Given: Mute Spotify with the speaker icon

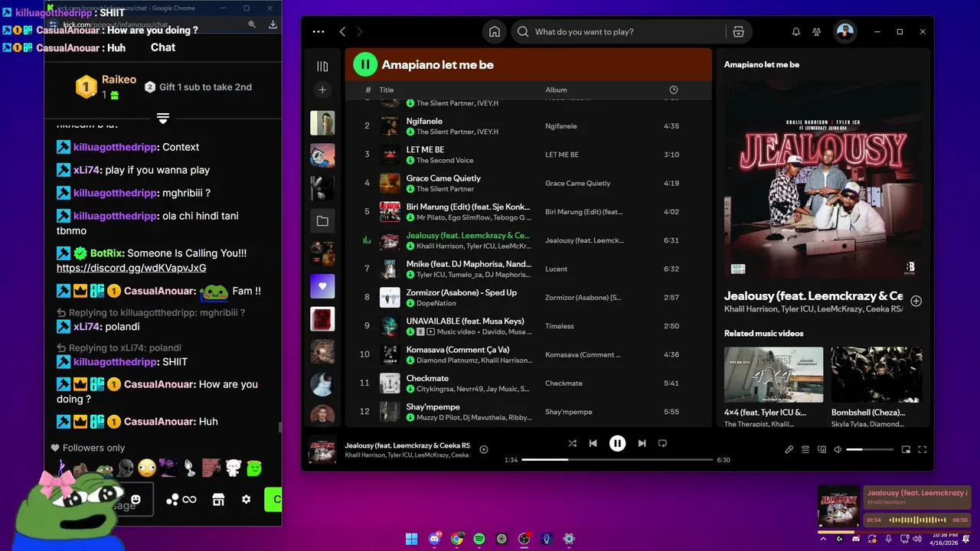Looking at the screenshot, I should pos(838,450).
